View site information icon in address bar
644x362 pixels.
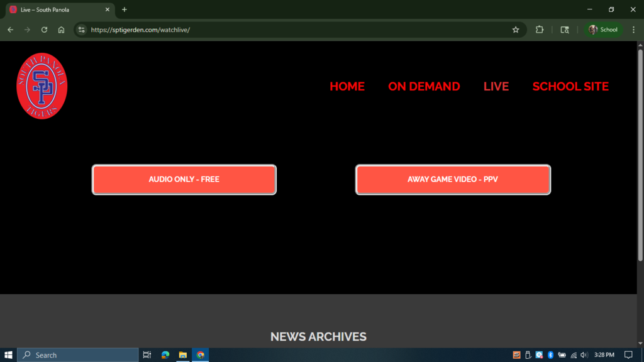pyautogui.click(x=81, y=30)
